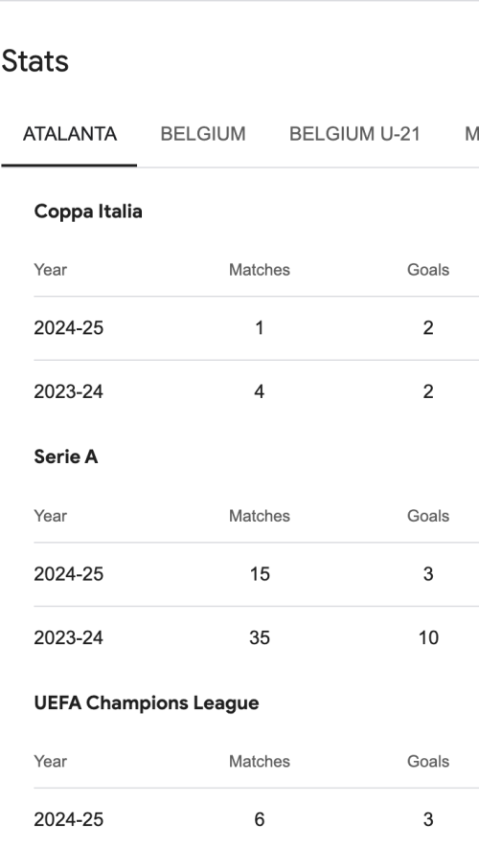The image size is (479, 868).
Task: Select the ATALANTA tab
Action: [69, 134]
